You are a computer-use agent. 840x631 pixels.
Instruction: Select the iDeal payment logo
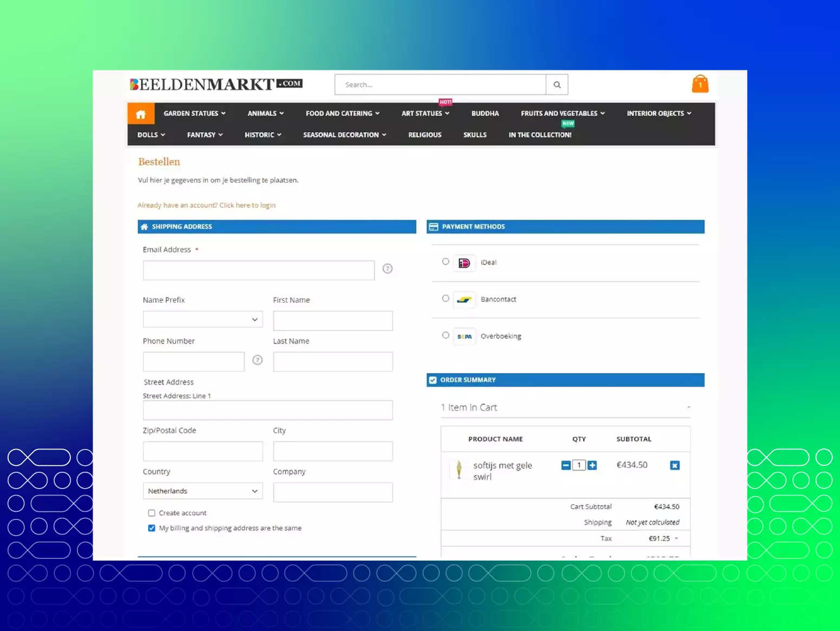(464, 263)
